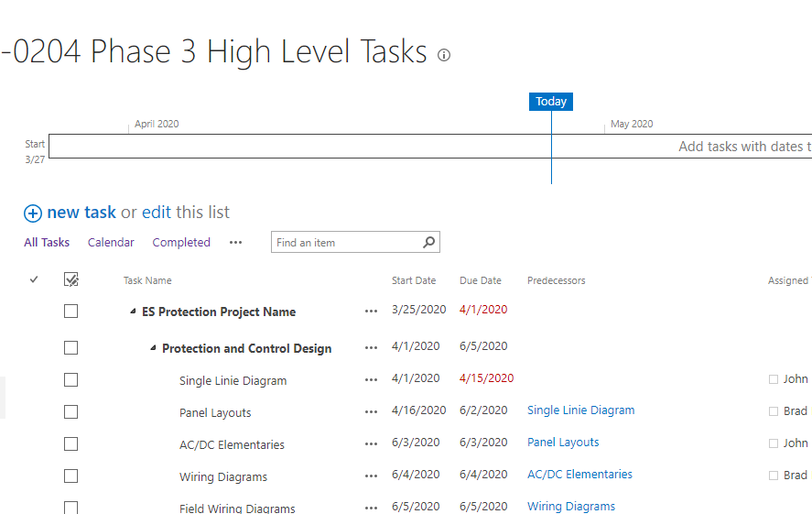Image resolution: width=812 pixels, height=514 pixels.
Task: Open the Field Wiring Diagrams task name
Action: [x=237, y=509]
